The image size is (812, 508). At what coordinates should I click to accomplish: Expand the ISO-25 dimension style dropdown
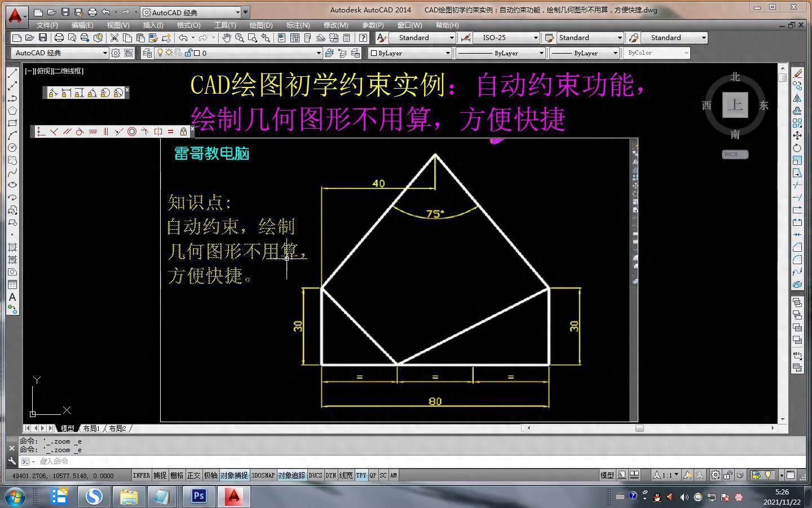[536, 38]
